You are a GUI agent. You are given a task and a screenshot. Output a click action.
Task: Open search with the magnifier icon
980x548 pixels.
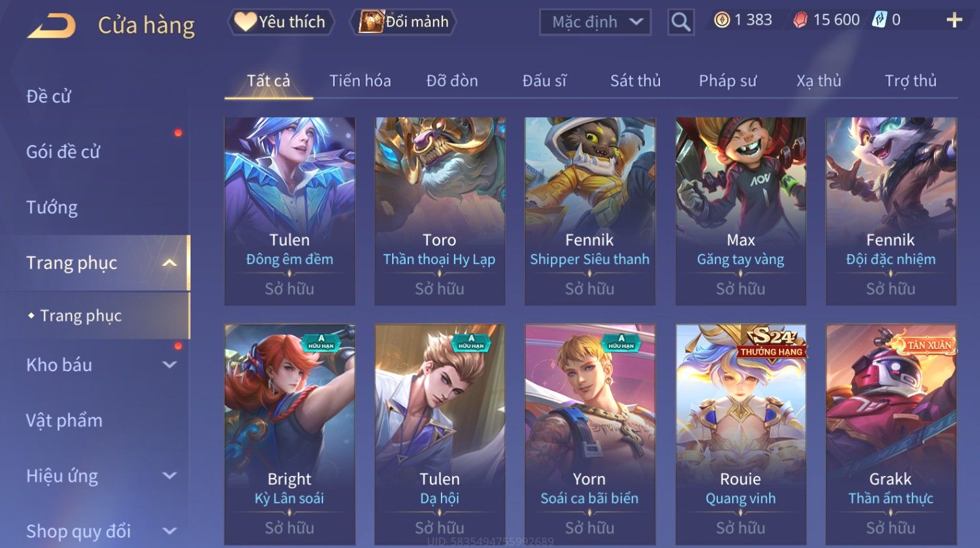coord(681,22)
